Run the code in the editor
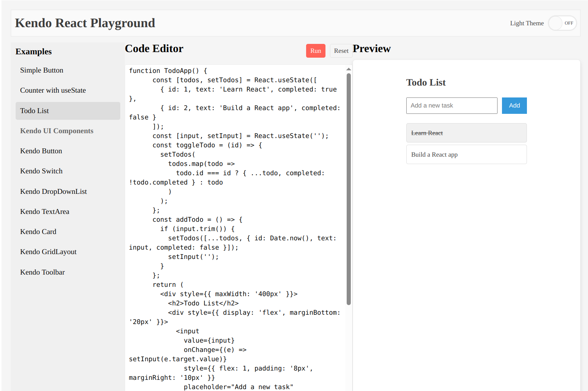This screenshot has width=588, height=391. point(315,51)
